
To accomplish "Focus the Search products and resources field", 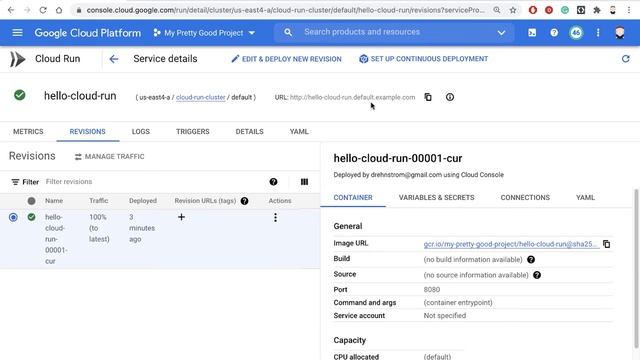I will coord(394,32).
